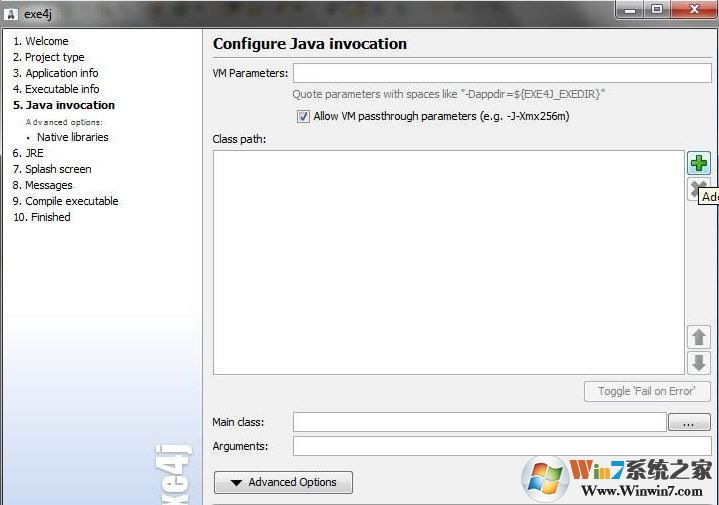Open step 9. Compile executable
719x505 pixels.
(x=66, y=201)
